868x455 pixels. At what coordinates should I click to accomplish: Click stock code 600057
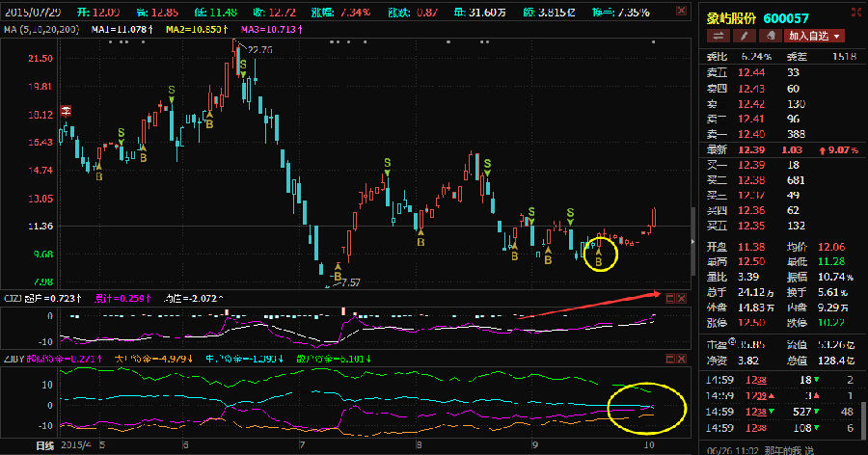point(786,18)
